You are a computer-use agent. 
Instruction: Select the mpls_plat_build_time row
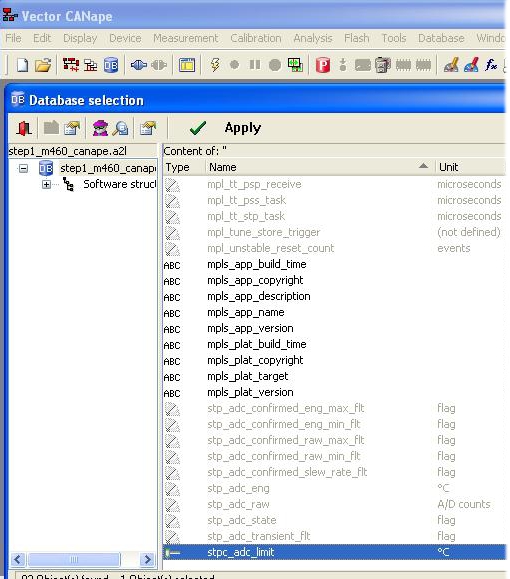(x=334, y=344)
